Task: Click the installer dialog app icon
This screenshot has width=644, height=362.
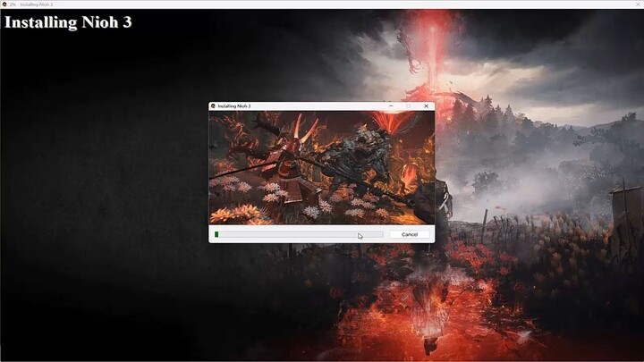Action: (x=213, y=105)
